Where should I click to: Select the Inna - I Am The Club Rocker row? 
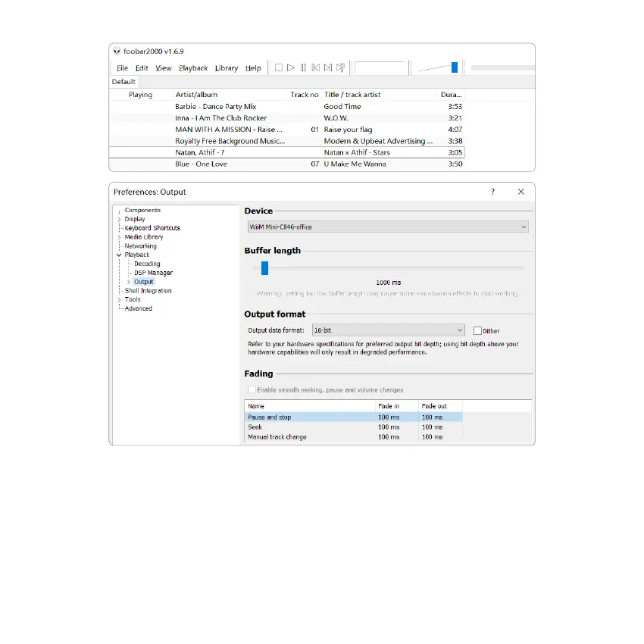point(287,118)
